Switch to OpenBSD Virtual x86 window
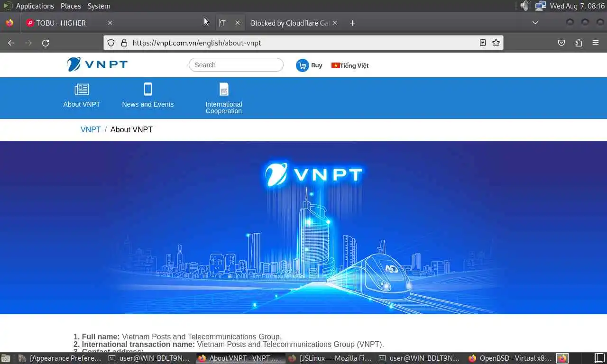Viewport: 607px width, 364px height. click(510, 358)
